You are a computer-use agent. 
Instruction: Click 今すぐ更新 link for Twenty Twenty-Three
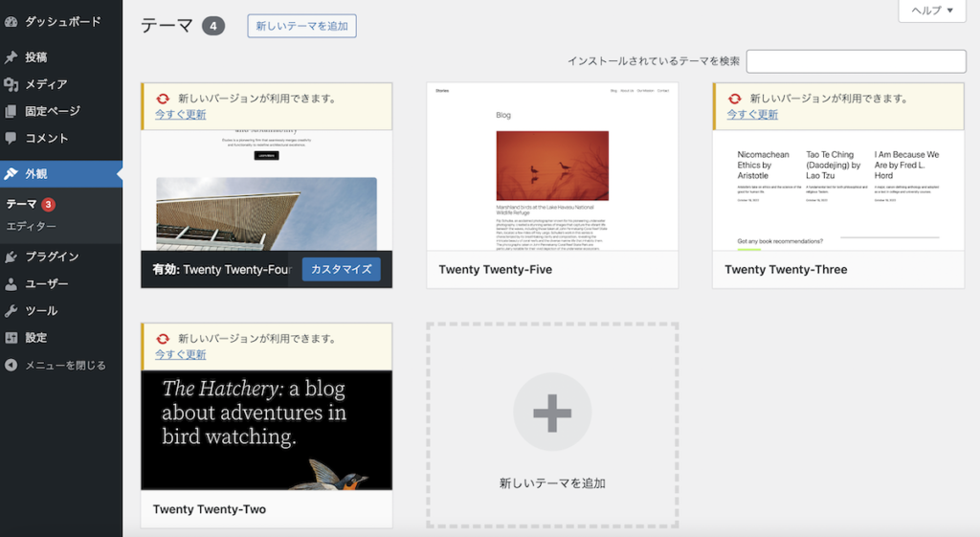[x=752, y=114]
